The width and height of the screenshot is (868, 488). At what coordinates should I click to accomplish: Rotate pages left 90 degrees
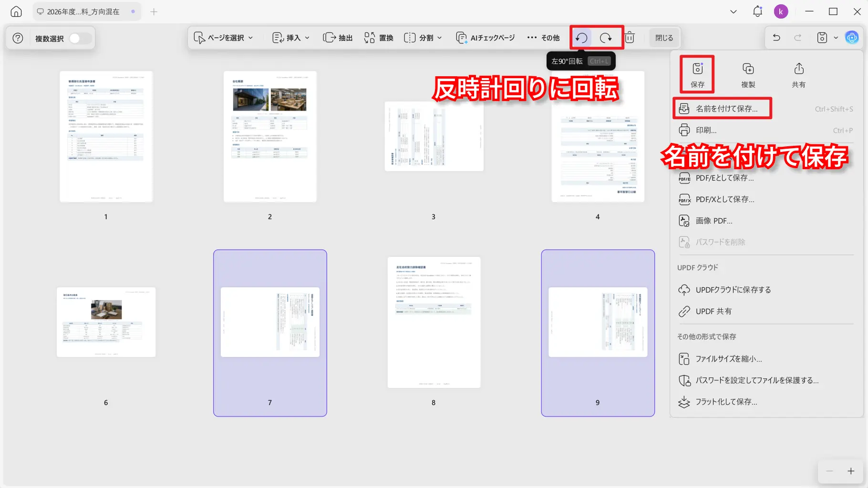581,38
